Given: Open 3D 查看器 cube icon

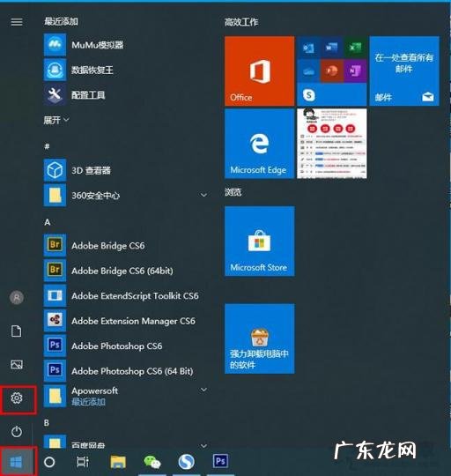Looking at the screenshot, I should coord(55,170).
